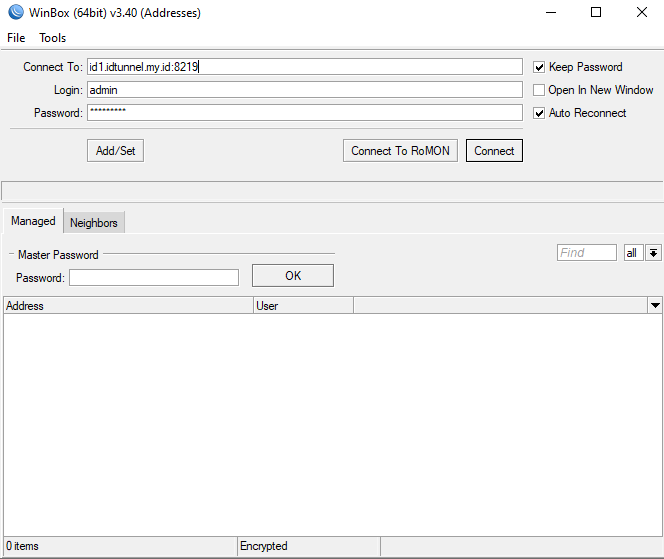Click the Add/Set button

pyautogui.click(x=115, y=151)
